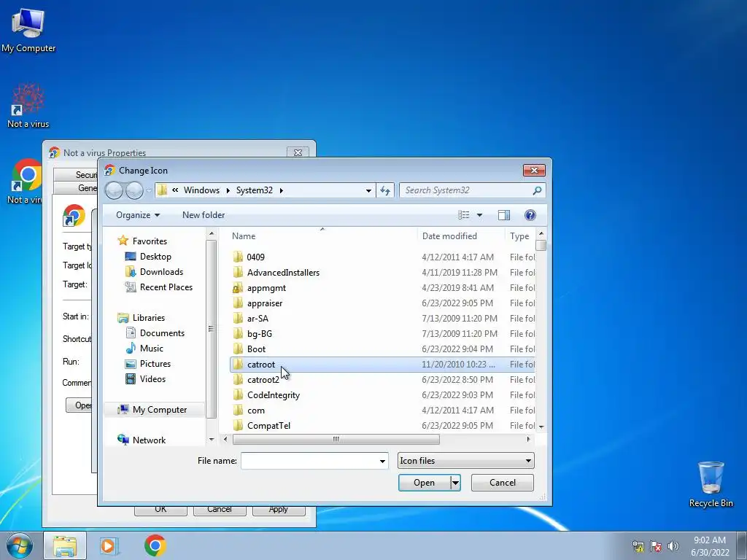The image size is (747, 560).
Task: Select Network in navigation pane
Action: click(142, 440)
